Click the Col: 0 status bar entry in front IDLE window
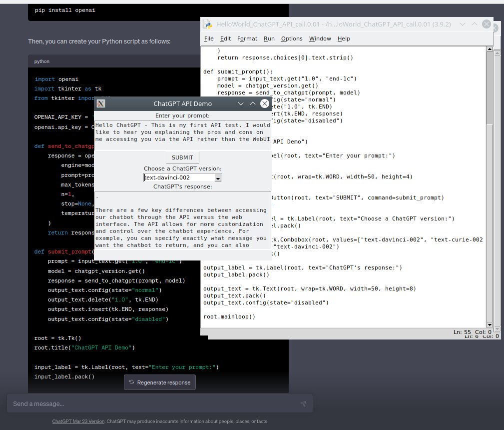504x430 pixels. pyautogui.click(x=483, y=332)
